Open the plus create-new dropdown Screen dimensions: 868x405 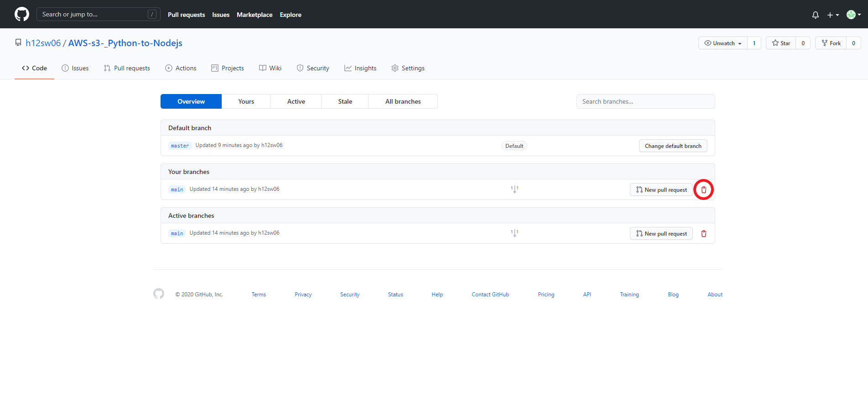833,15
